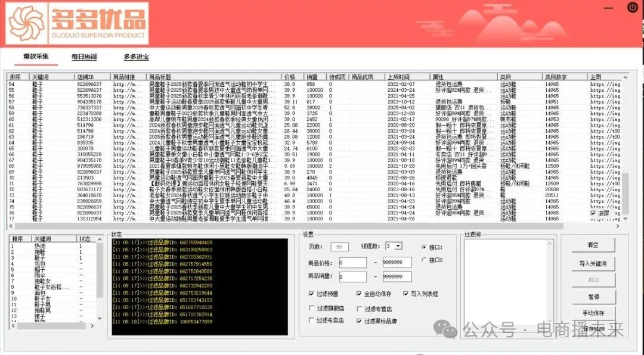The width and height of the screenshot is (644, 355).
Task: Click results table horizontal scroll-left arrow
Action: pos(10,226)
